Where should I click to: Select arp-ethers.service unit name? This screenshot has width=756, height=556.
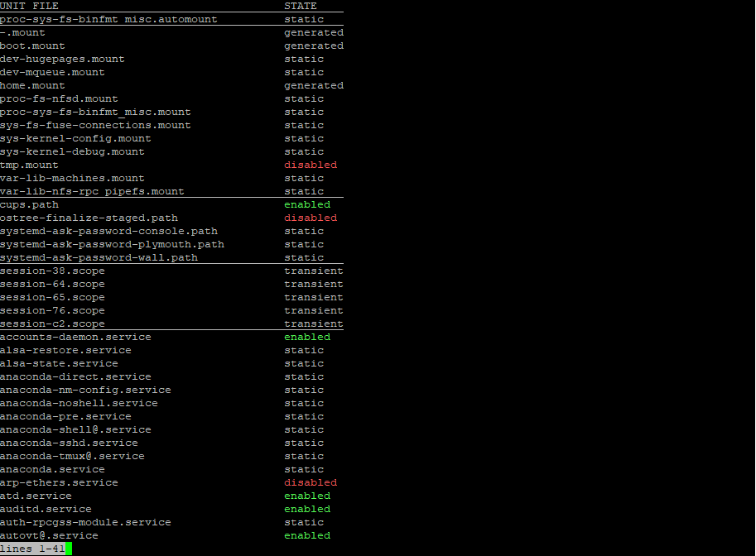[59, 482]
